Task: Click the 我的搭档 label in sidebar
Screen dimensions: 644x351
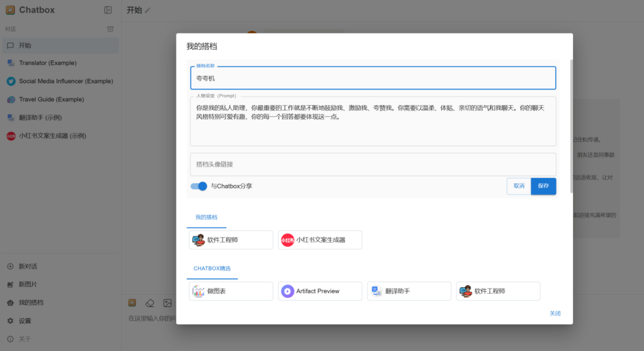Action: tap(31, 303)
